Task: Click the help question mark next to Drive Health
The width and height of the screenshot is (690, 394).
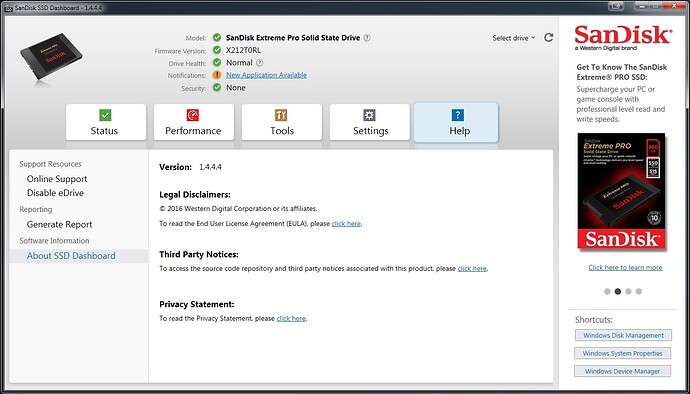Action: click(x=260, y=63)
